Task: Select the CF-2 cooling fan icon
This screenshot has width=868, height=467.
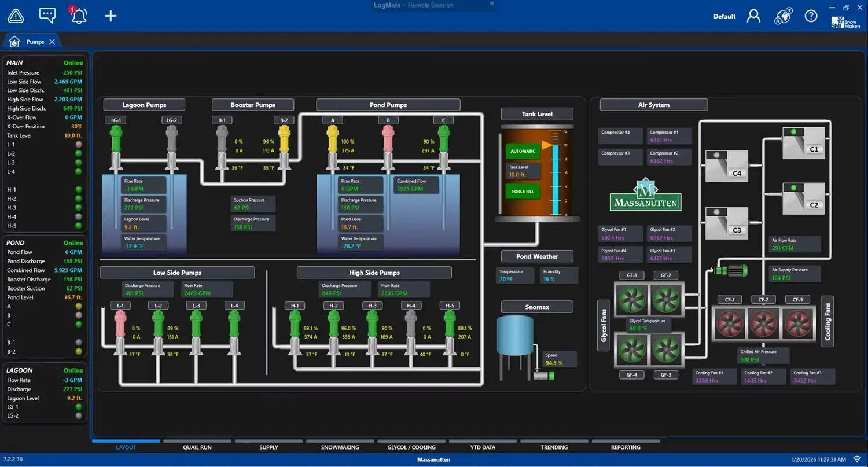Action: (763, 325)
